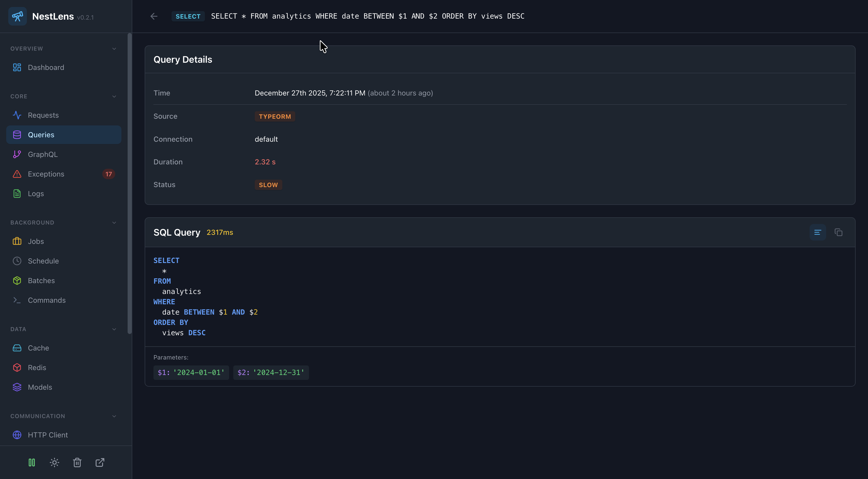Open the Schedule section
The image size is (868, 479).
[x=43, y=261]
